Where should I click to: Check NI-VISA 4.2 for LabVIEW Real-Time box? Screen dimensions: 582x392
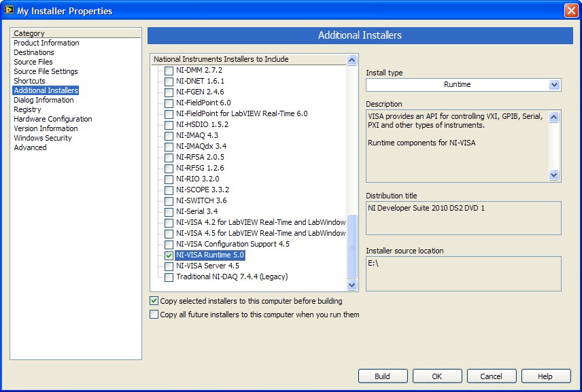(x=169, y=223)
